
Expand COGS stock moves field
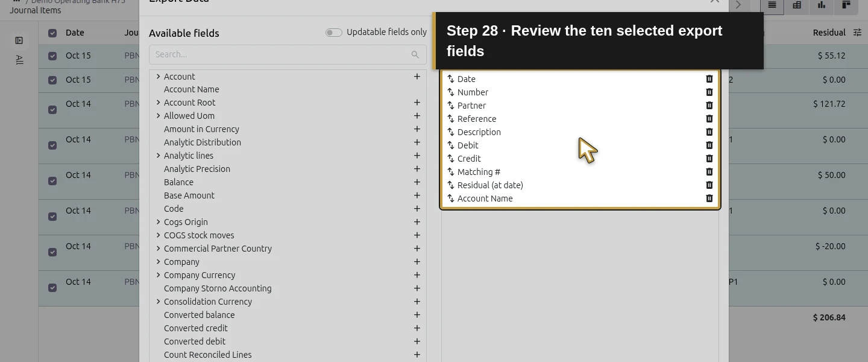click(x=158, y=235)
